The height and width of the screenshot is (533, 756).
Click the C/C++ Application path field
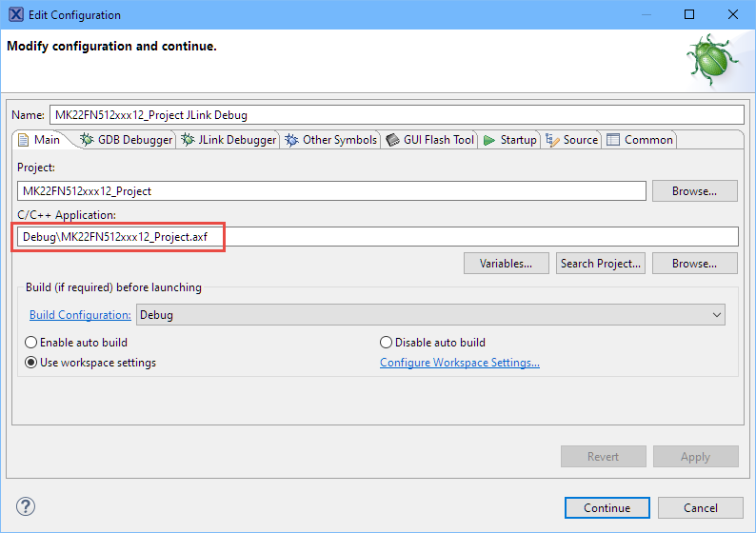pos(377,236)
